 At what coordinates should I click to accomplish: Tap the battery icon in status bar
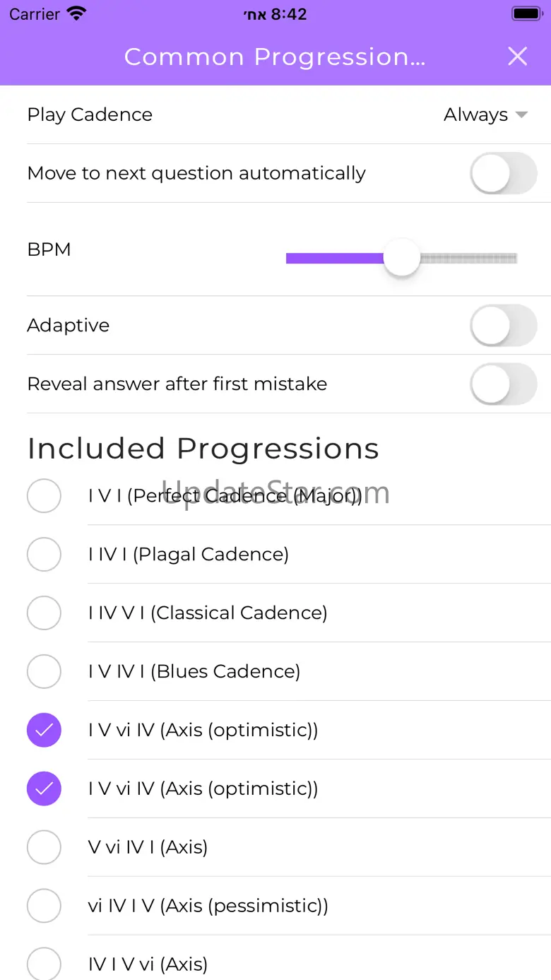point(526,13)
